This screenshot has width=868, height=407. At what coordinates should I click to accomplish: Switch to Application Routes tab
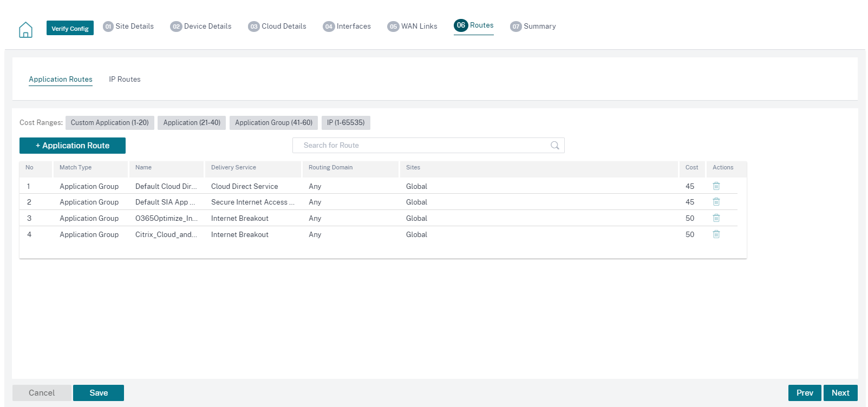[61, 79]
